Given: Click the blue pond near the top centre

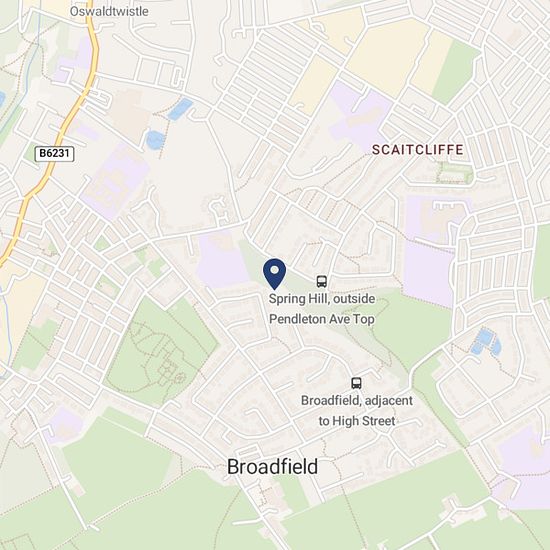Looking at the screenshot, I should [x=180, y=109].
